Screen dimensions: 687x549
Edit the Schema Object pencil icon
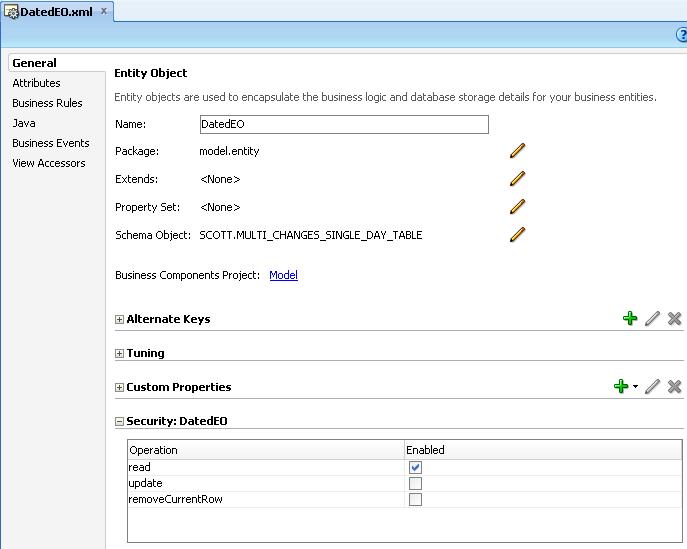pos(517,235)
